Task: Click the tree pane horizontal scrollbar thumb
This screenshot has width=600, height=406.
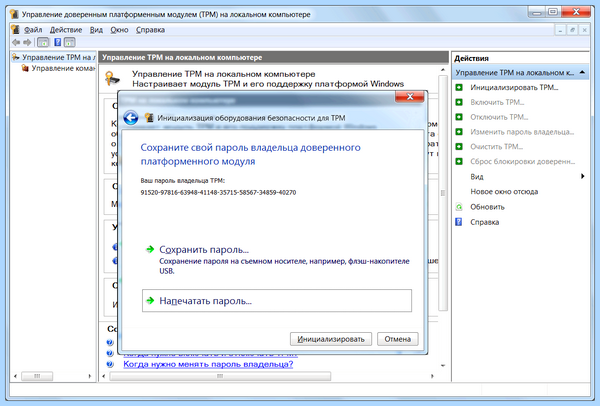Action: tap(37, 376)
